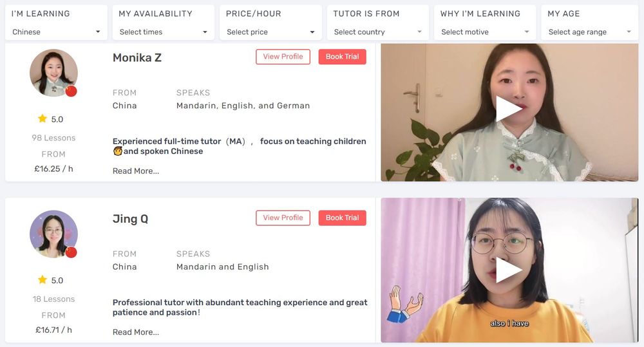Open the Why I'm Learning motive dropdown

[x=485, y=32]
